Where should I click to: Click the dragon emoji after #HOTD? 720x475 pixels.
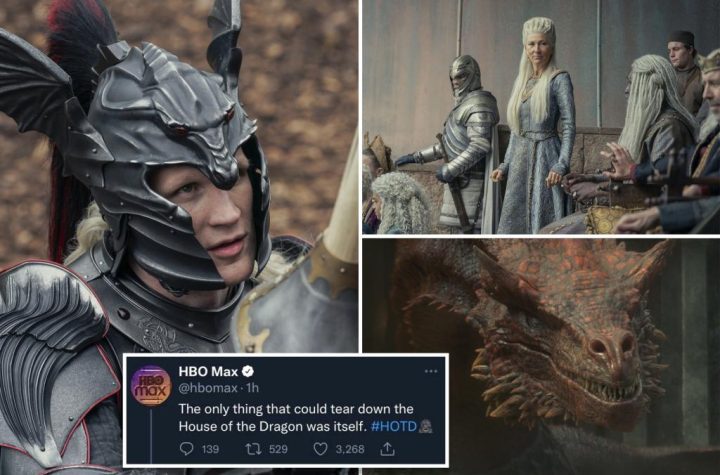tap(425, 426)
